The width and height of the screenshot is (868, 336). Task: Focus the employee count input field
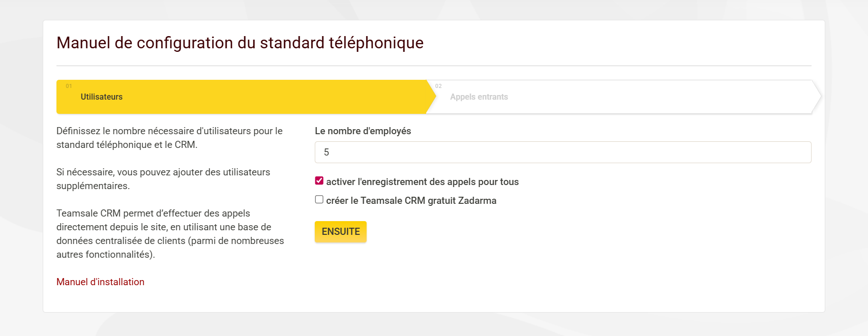click(562, 152)
